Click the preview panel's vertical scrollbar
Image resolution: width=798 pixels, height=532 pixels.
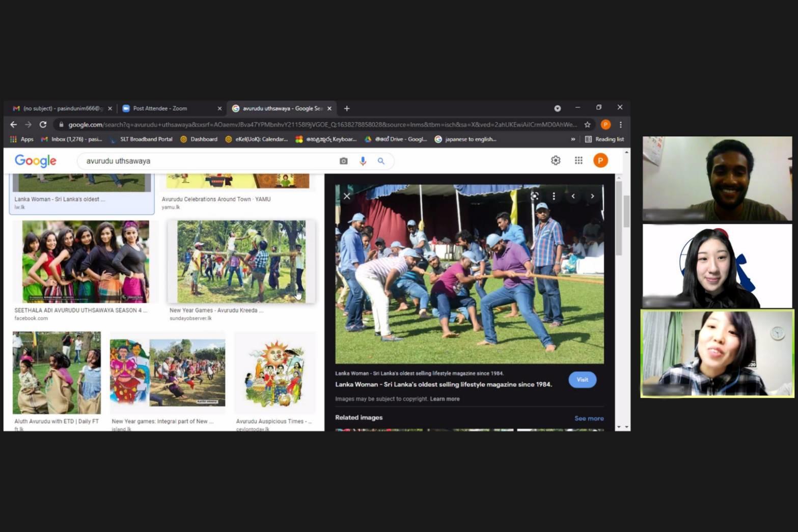tap(619, 218)
